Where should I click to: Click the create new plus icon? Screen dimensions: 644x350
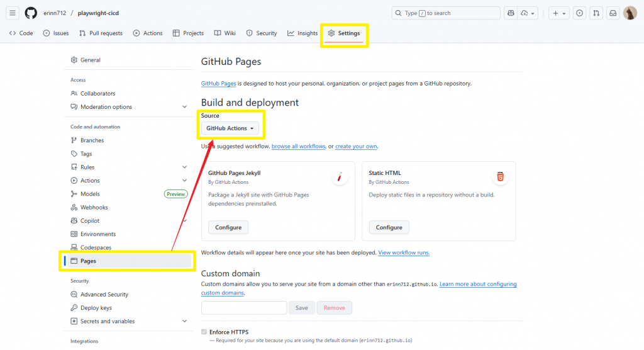tap(555, 13)
